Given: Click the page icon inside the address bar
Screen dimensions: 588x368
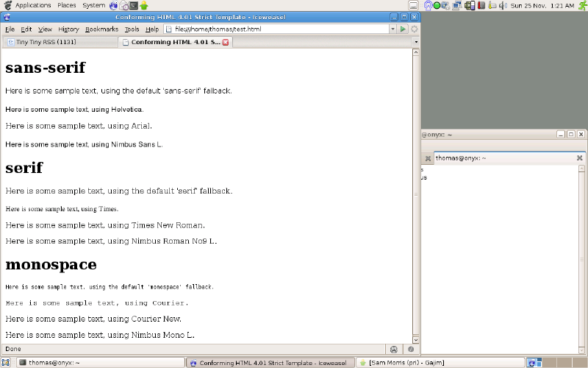Looking at the screenshot, I should (x=169, y=29).
